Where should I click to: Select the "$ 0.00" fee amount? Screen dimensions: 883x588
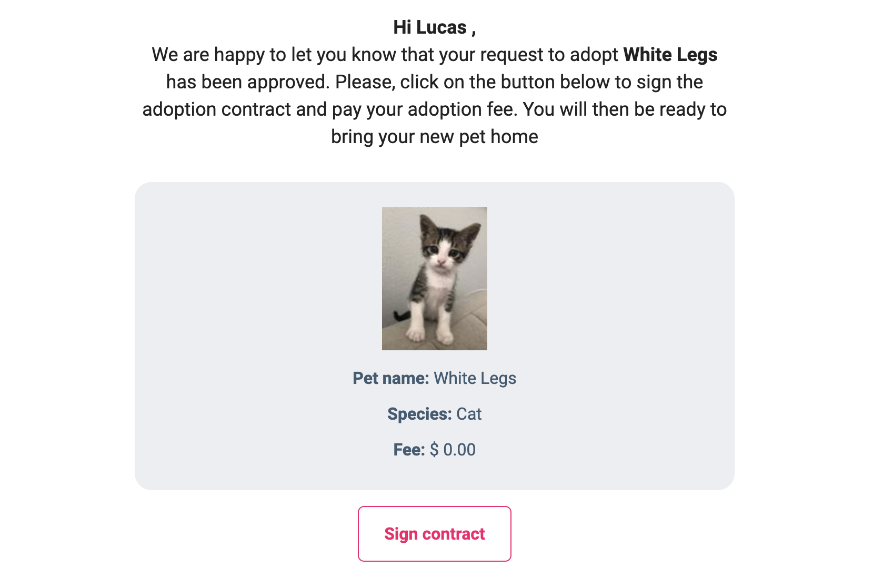(x=453, y=450)
